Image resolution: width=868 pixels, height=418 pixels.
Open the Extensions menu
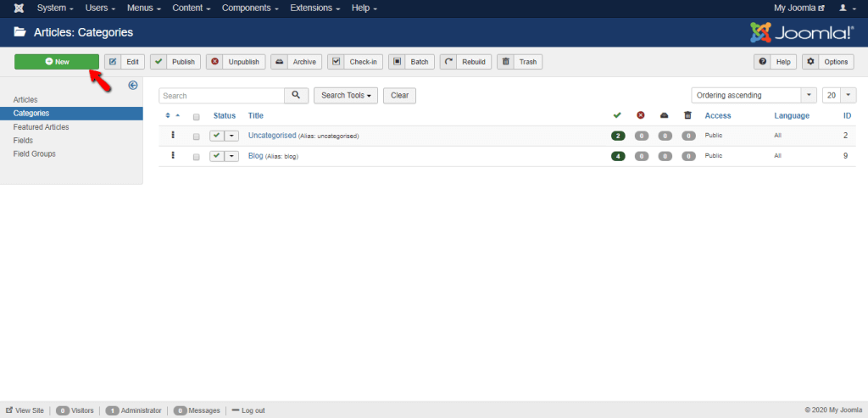[x=315, y=8]
